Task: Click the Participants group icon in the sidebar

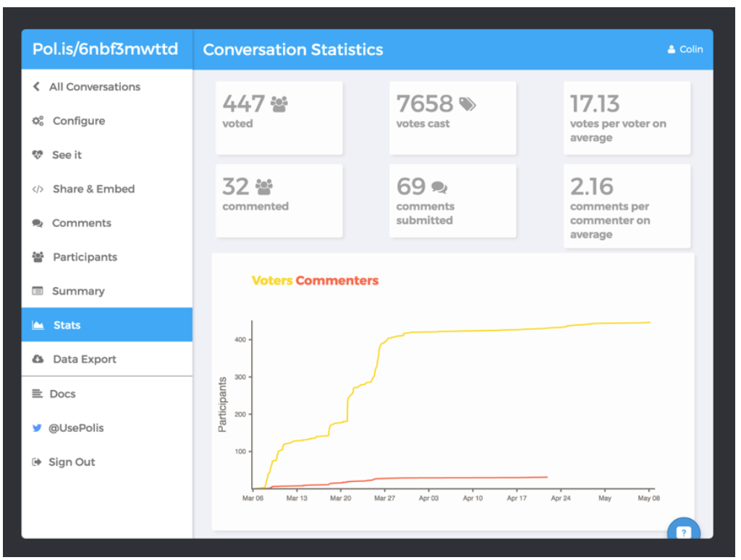Action: 38,257
